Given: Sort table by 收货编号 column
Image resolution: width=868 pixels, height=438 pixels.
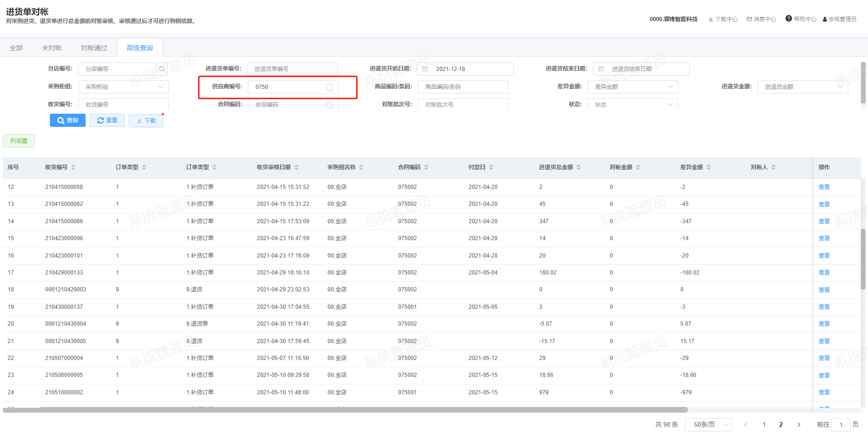Looking at the screenshot, I should click(73, 167).
